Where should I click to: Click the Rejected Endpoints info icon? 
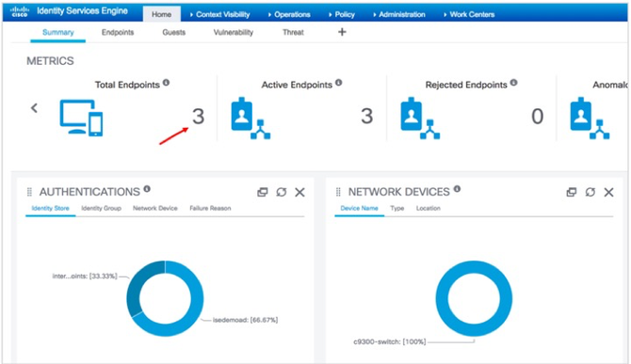point(513,83)
